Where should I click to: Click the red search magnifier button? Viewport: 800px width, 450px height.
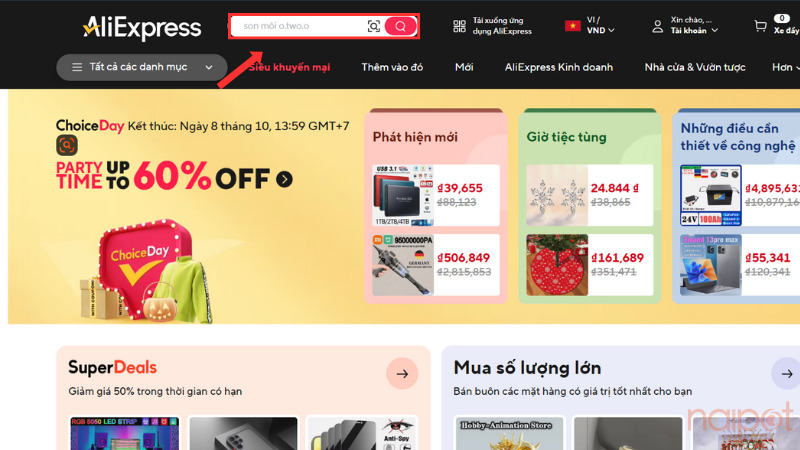[401, 26]
